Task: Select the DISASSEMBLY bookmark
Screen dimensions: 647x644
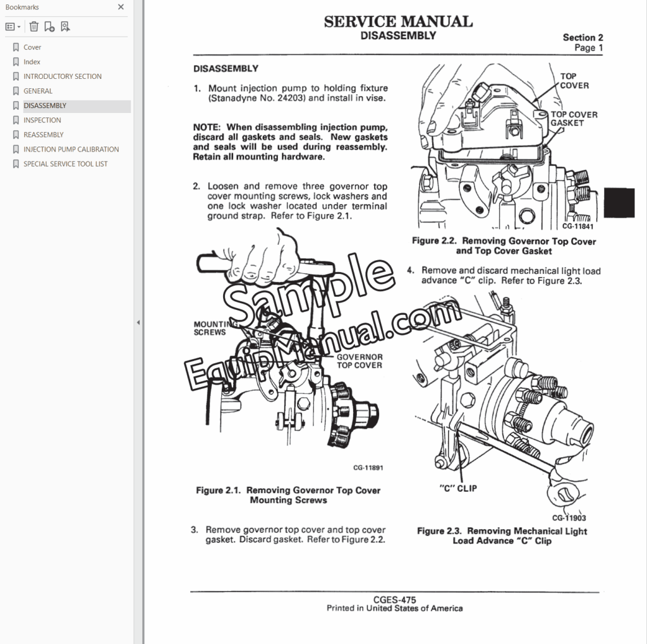Action: [45, 105]
